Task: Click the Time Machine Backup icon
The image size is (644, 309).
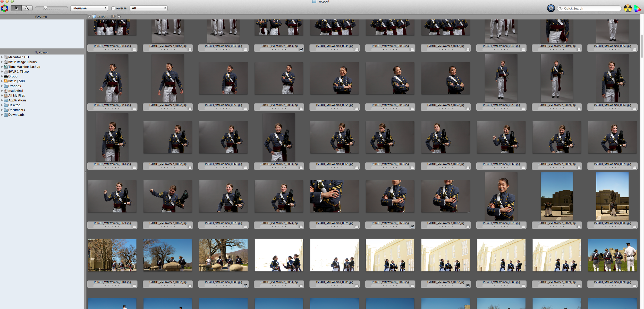Action: (6, 67)
